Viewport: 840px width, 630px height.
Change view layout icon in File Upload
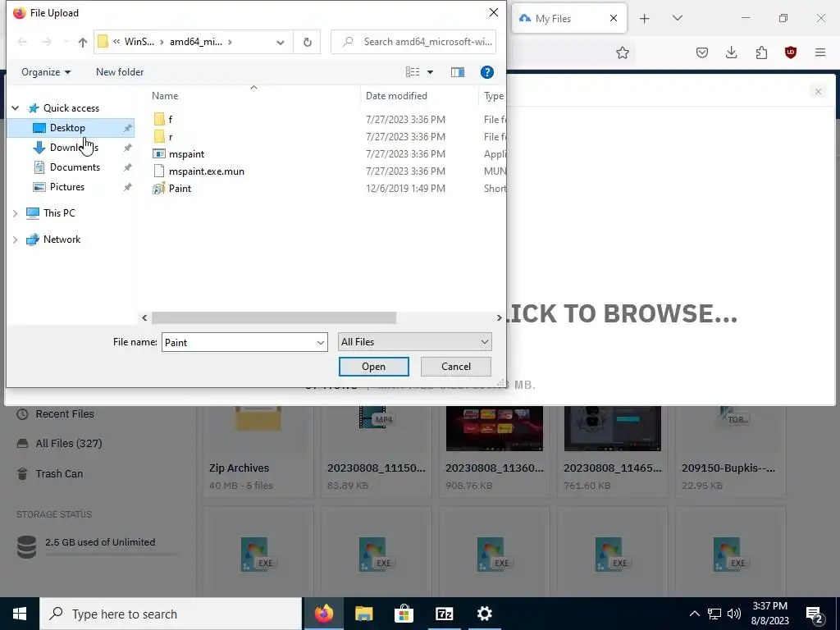point(413,72)
